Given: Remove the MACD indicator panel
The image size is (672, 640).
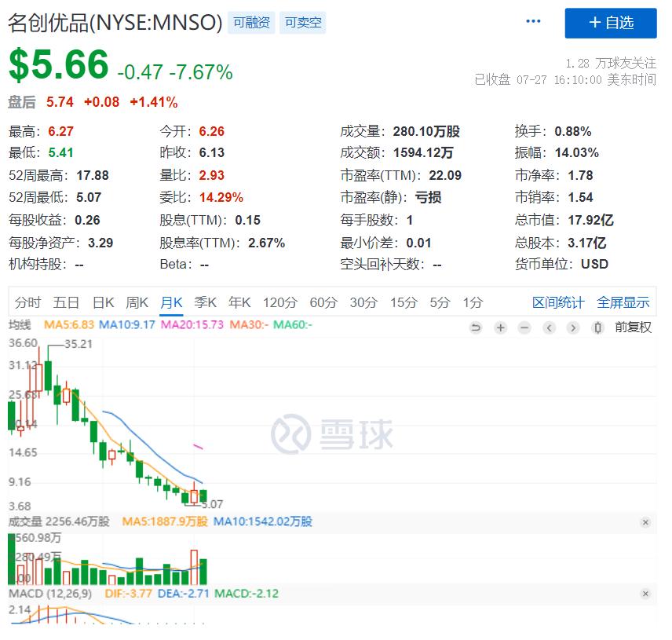Looking at the screenshot, I should point(645,594).
